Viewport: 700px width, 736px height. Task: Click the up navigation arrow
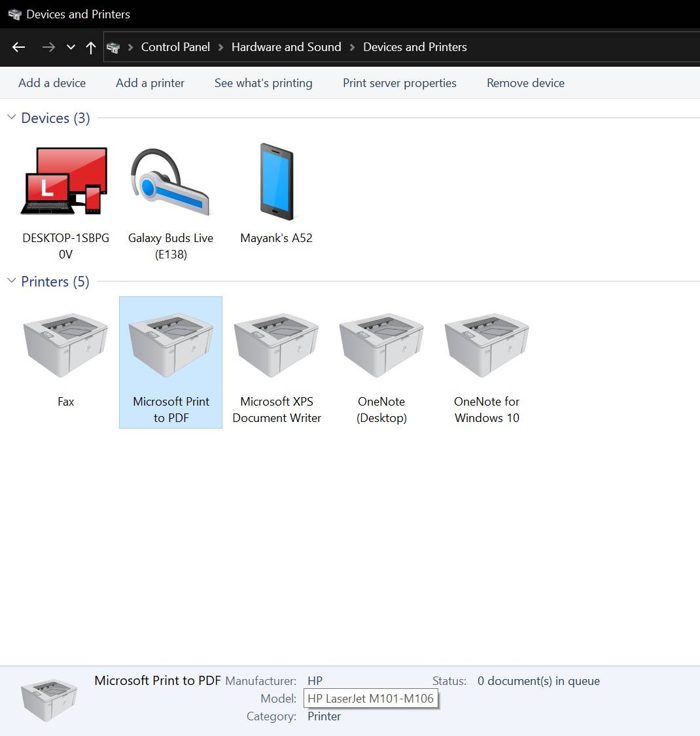point(91,47)
